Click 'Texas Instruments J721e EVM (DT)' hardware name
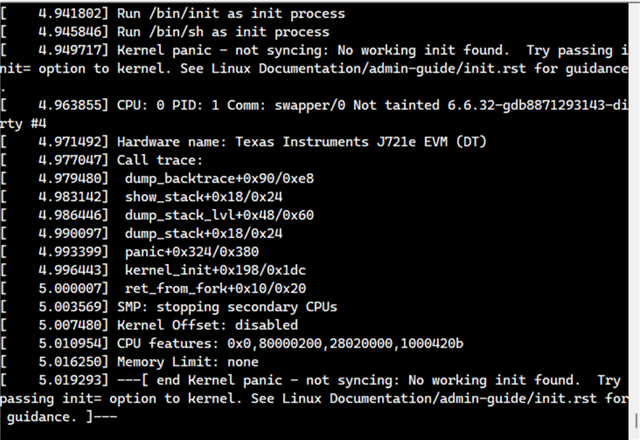This screenshot has height=440, width=640. pos(361,142)
